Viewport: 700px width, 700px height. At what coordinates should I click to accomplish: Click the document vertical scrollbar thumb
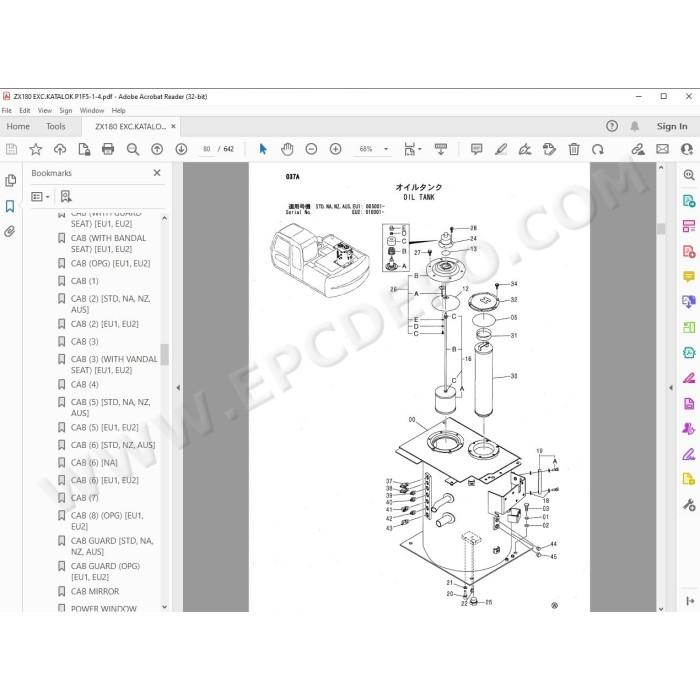tap(661, 229)
